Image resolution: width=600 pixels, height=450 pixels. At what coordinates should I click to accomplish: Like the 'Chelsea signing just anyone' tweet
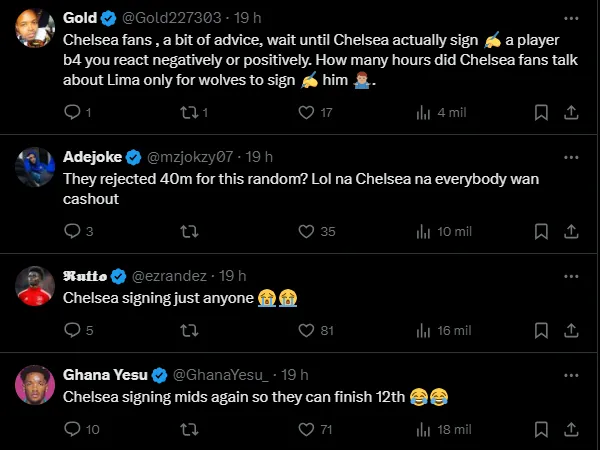click(x=308, y=330)
